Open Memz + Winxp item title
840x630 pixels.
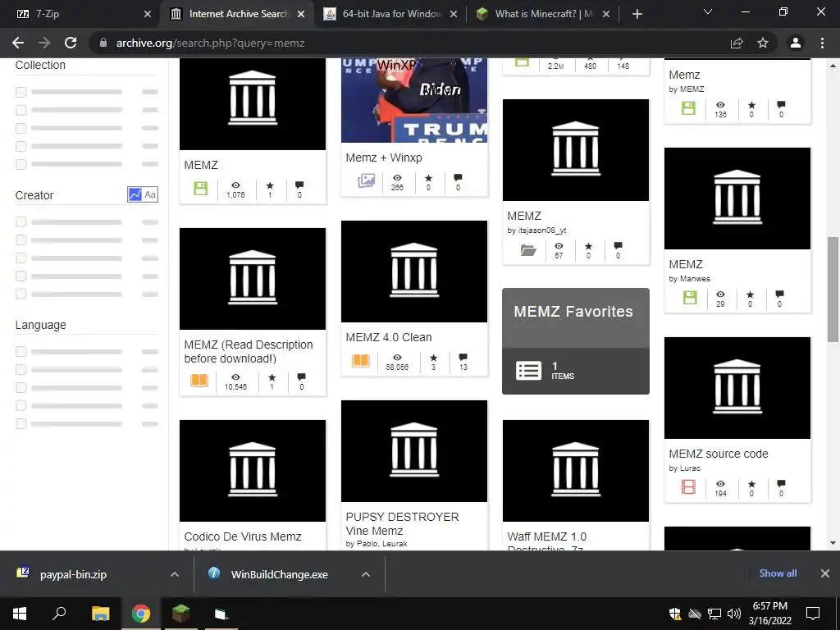point(384,157)
